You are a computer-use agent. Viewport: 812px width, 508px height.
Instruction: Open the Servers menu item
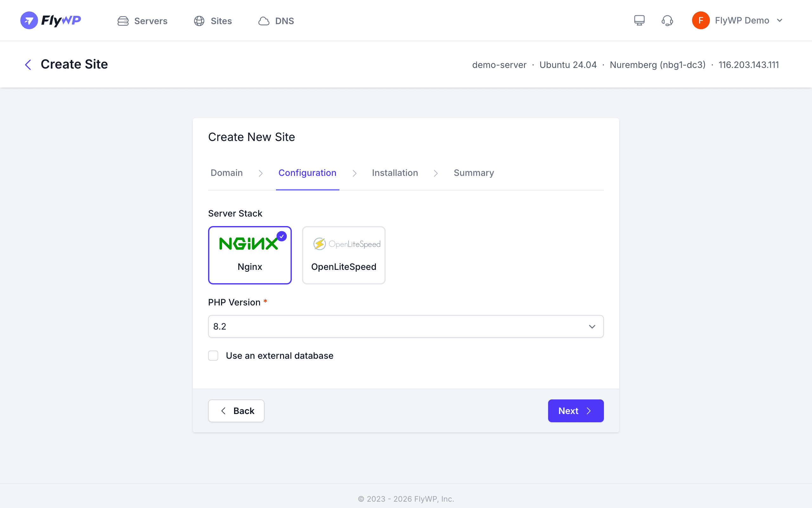click(x=142, y=21)
